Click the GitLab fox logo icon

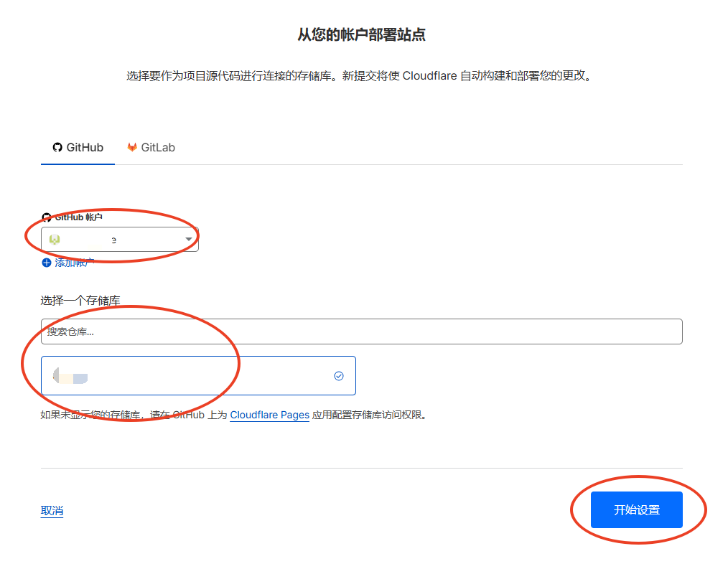(132, 147)
